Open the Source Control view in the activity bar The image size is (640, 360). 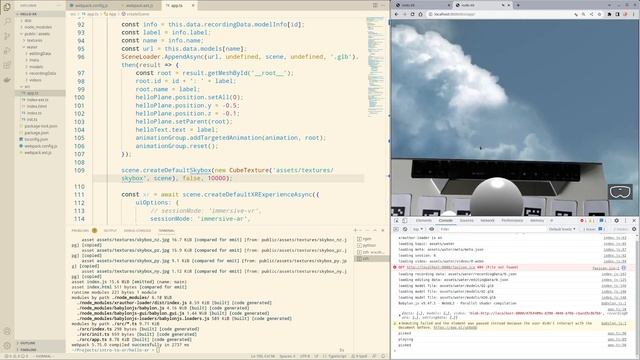click(x=7, y=36)
